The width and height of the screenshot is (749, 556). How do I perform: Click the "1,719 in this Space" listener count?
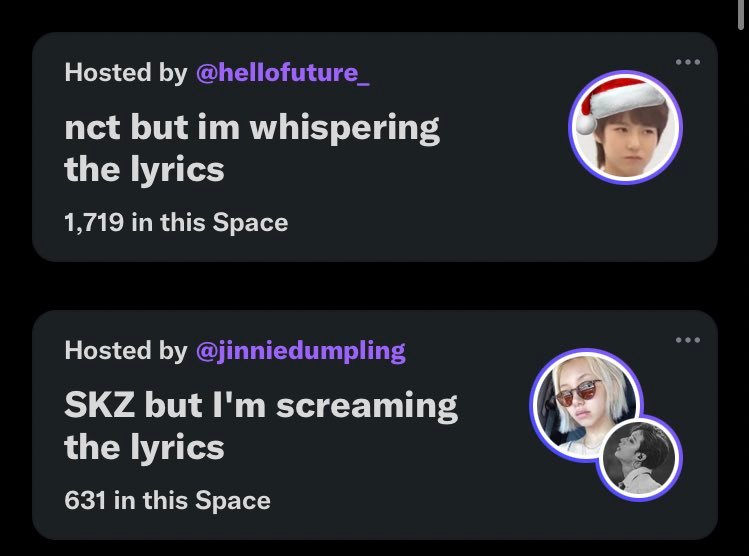point(176,222)
